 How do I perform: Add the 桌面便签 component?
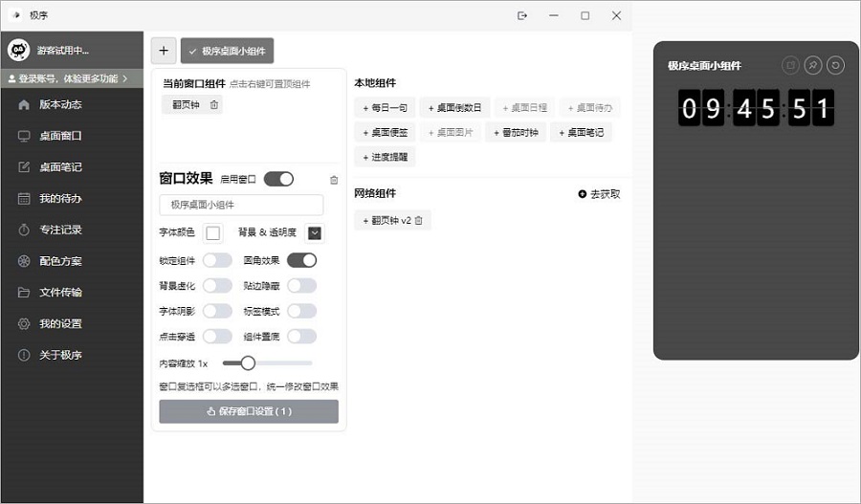[x=385, y=132]
